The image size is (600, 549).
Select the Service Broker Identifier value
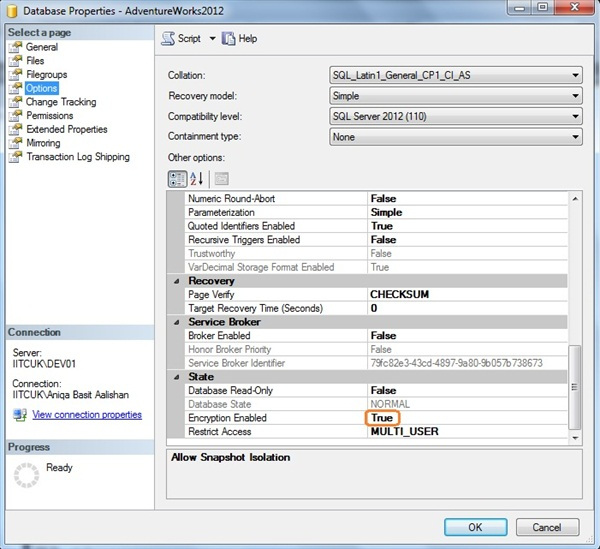[x=457, y=363]
